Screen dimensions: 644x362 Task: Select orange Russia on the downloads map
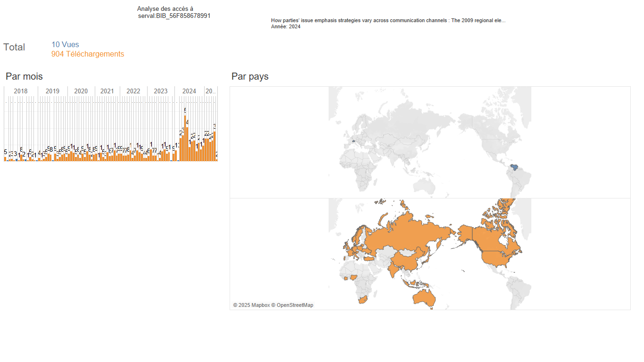(405, 233)
